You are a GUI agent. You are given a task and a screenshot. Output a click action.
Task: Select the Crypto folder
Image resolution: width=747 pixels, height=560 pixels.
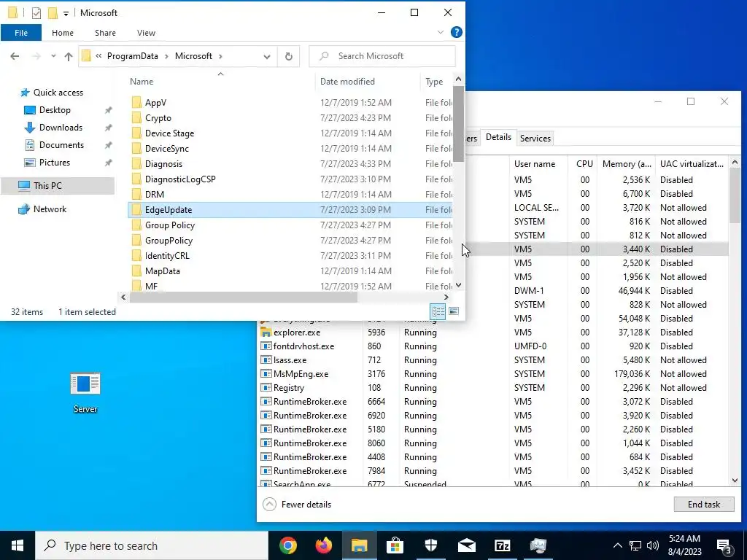click(158, 118)
